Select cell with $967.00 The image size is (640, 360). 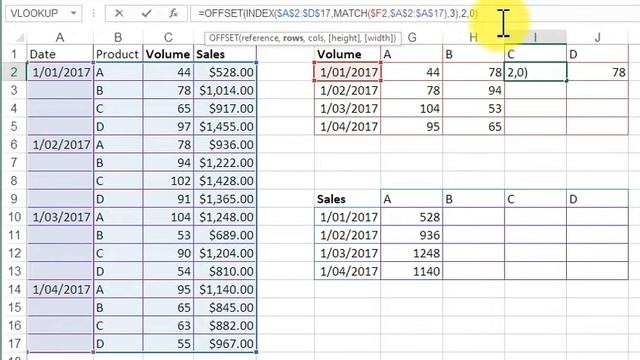[x=225, y=344]
